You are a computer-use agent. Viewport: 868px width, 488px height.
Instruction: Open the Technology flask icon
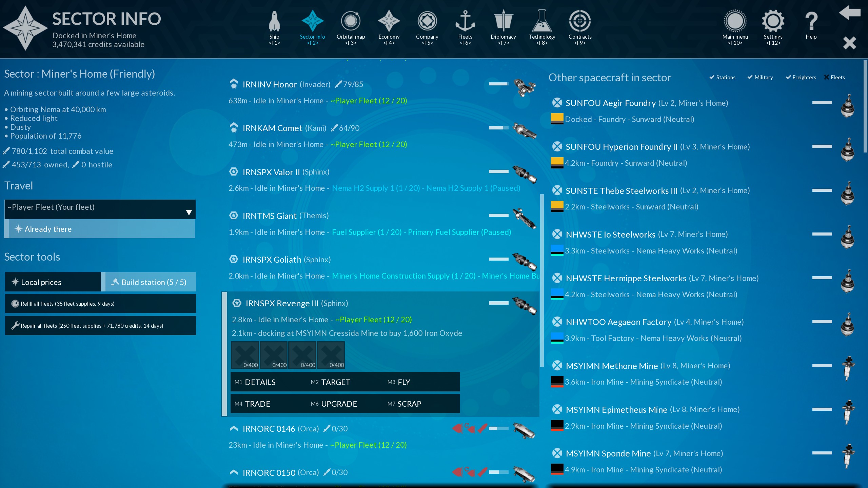[x=541, y=22]
